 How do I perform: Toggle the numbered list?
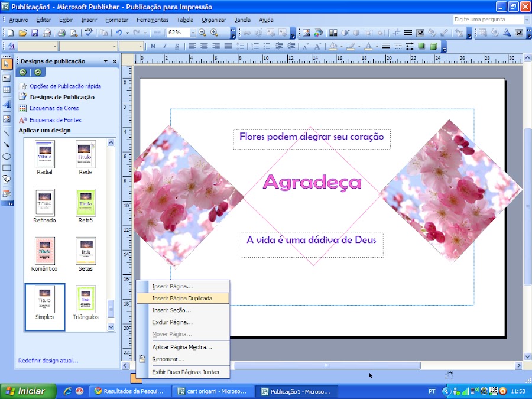point(255,46)
